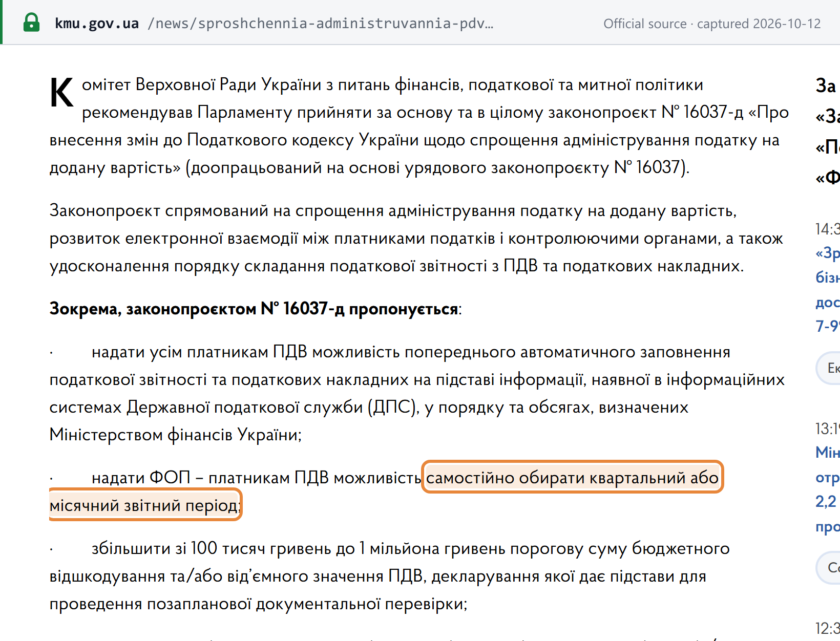The image size is (840, 641).
Task: Click the text 'проведення позапланової документальної перевірки;'
Action: coord(259,604)
